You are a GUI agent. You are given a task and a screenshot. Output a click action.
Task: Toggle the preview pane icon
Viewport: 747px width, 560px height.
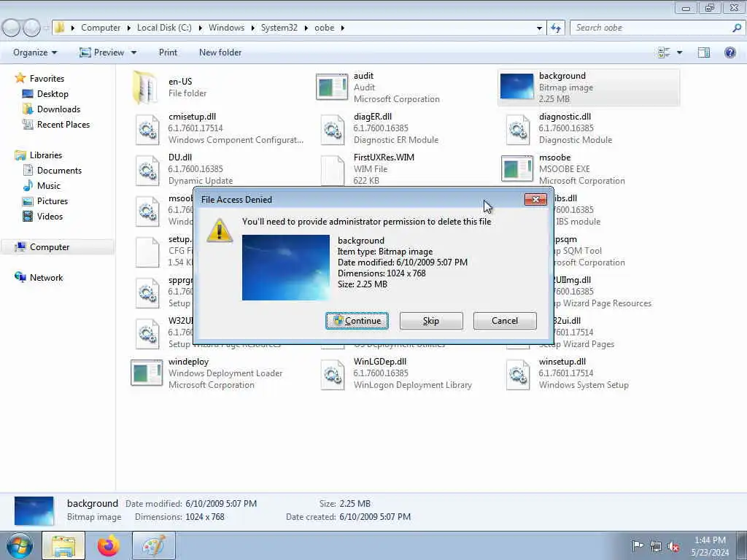[x=704, y=52]
